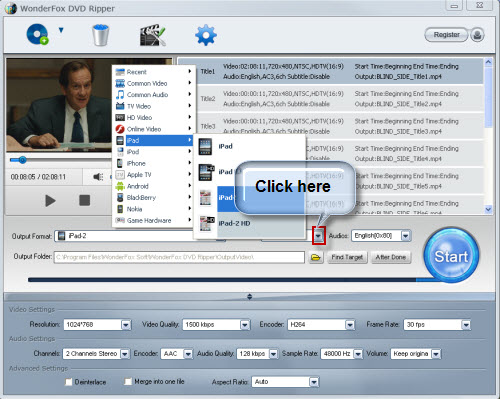
Task: Click the Load DVD disc icon
Action: pos(38,34)
